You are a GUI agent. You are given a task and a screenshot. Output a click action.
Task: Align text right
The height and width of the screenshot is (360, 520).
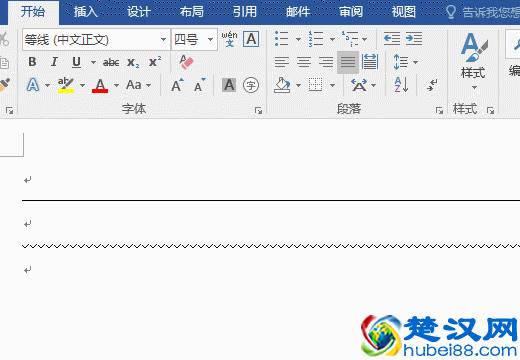pos(326,62)
